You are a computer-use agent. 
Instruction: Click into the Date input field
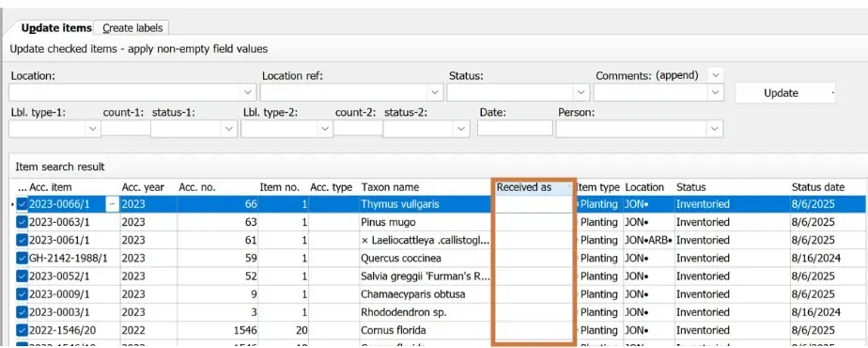point(515,129)
